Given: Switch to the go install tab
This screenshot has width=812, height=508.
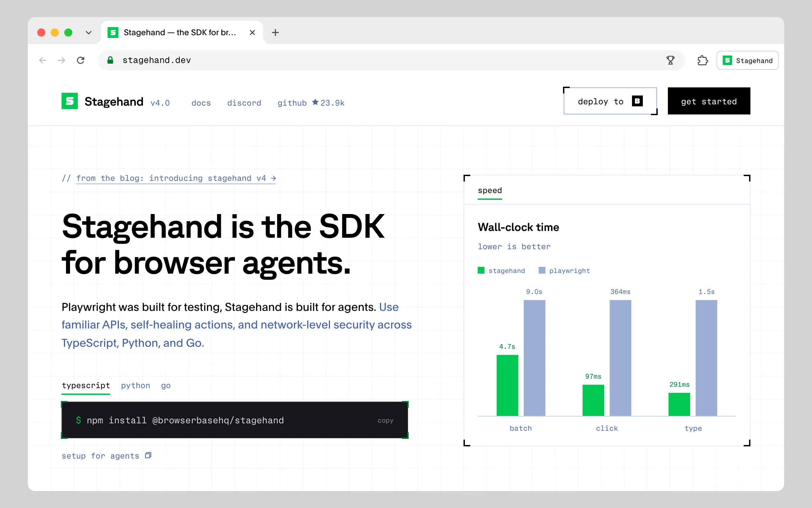Looking at the screenshot, I should [x=166, y=386].
